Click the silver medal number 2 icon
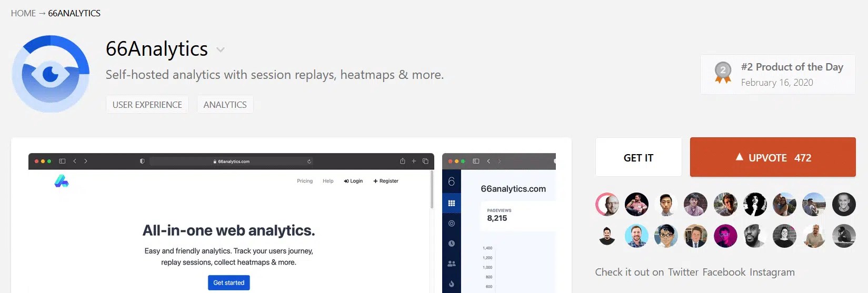Image resolution: width=868 pixels, height=293 pixels. [x=723, y=72]
